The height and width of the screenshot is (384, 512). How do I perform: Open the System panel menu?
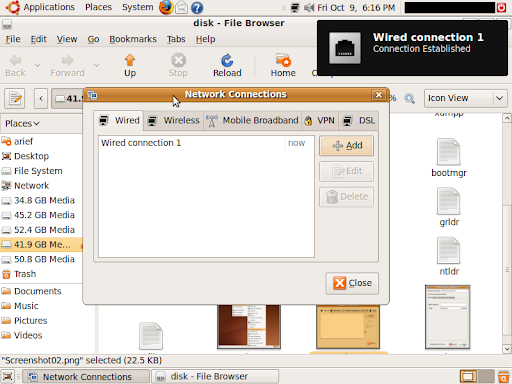coord(137,7)
